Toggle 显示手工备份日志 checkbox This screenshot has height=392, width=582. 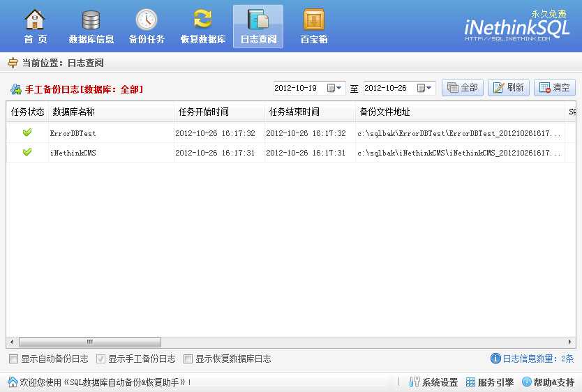click(100, 359)
